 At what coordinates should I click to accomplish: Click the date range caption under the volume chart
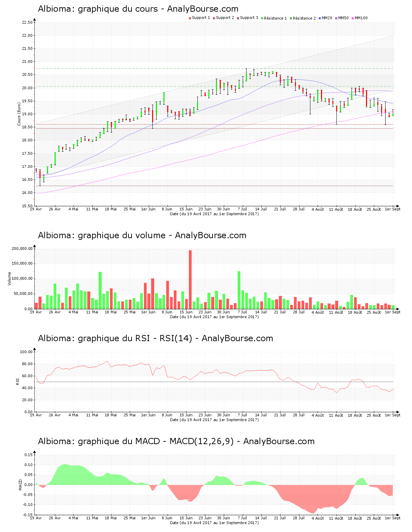[214, 317]
